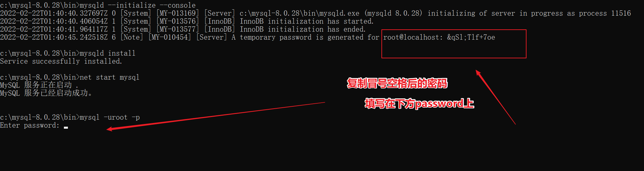
Task: Click the 'MySQL 服务正在启动' line
Action: point(39,85)
